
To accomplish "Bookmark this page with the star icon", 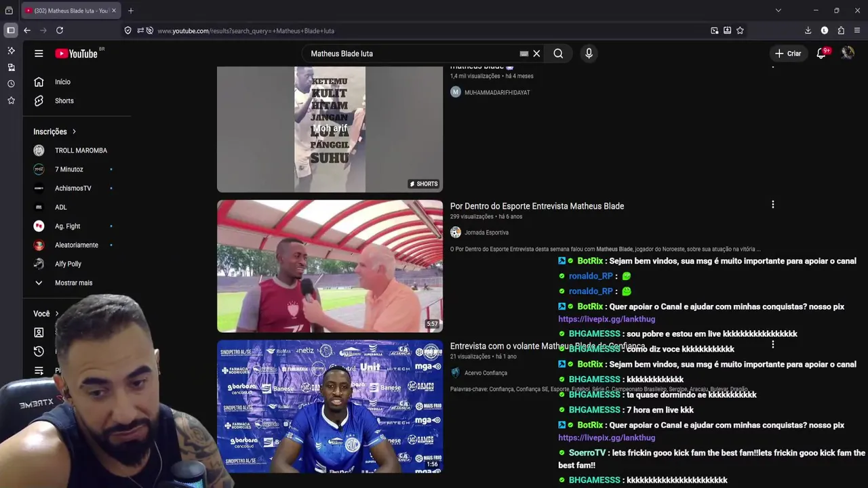I will [x=740, y=30].
